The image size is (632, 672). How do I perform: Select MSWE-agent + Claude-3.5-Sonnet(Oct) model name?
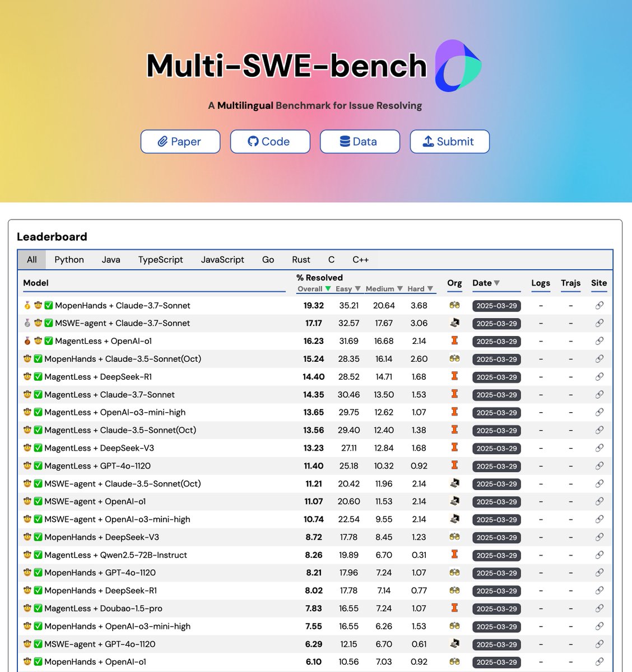pos(123,484)
